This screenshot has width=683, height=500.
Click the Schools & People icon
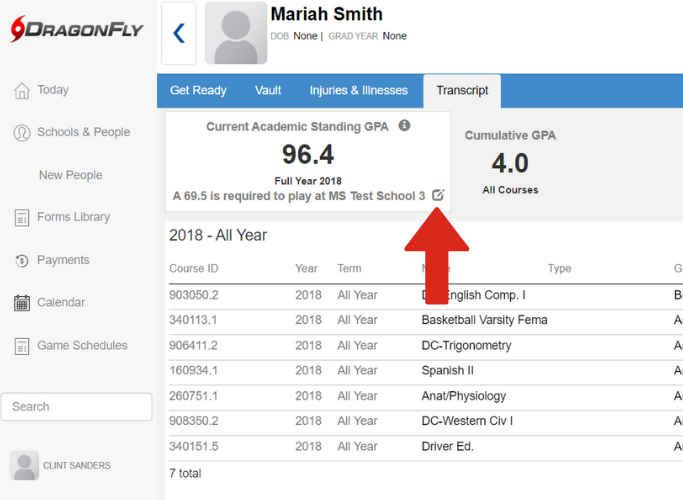[x=21, y=133]
